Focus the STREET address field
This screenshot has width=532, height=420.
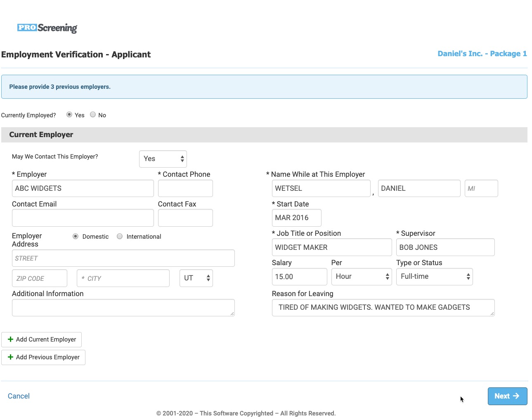123,259
